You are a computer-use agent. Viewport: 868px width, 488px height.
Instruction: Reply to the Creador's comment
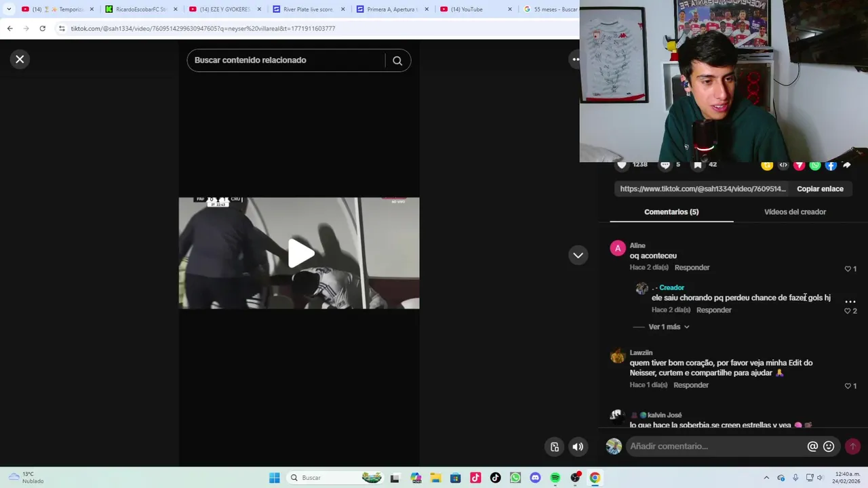pos(713,310)
